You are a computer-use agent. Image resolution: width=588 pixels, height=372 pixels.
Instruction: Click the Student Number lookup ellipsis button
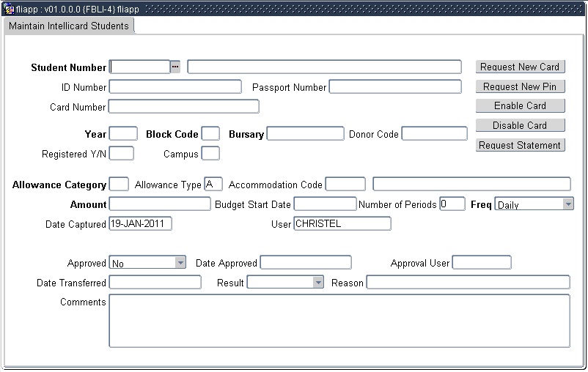tap(175, 67)
